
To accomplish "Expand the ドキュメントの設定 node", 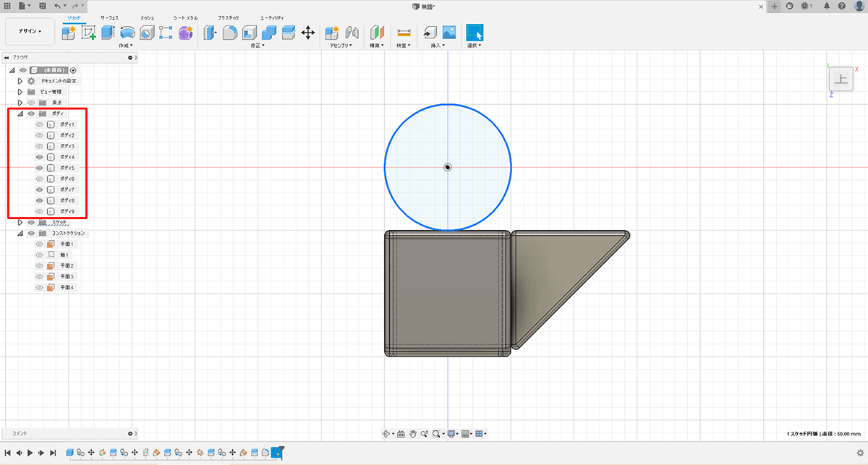I will tap(20, 81).
